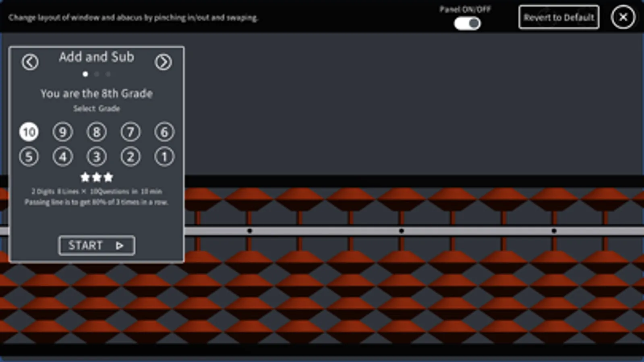Screen dimensions: 644x362
Task: Click the 'Add and Sub' title
Action: coord(97,57)
